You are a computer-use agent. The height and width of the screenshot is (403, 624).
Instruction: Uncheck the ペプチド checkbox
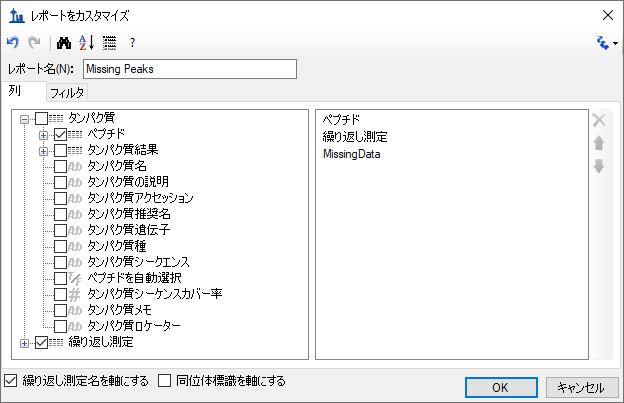60,134
